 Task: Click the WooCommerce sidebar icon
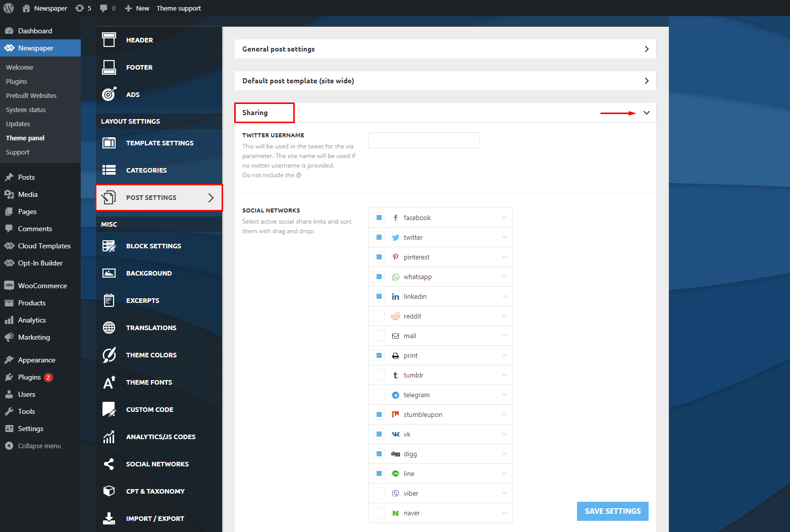tap(9, 285)
